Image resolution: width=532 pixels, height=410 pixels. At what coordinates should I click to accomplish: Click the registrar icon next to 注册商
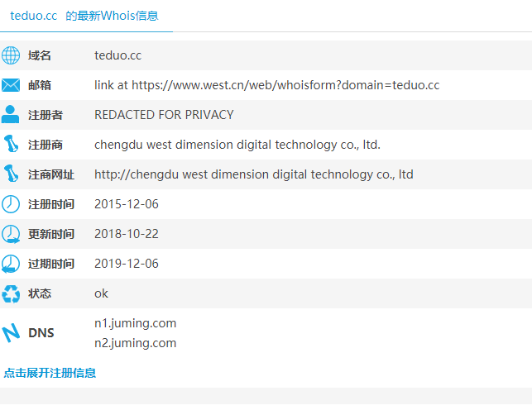point(11,145)
